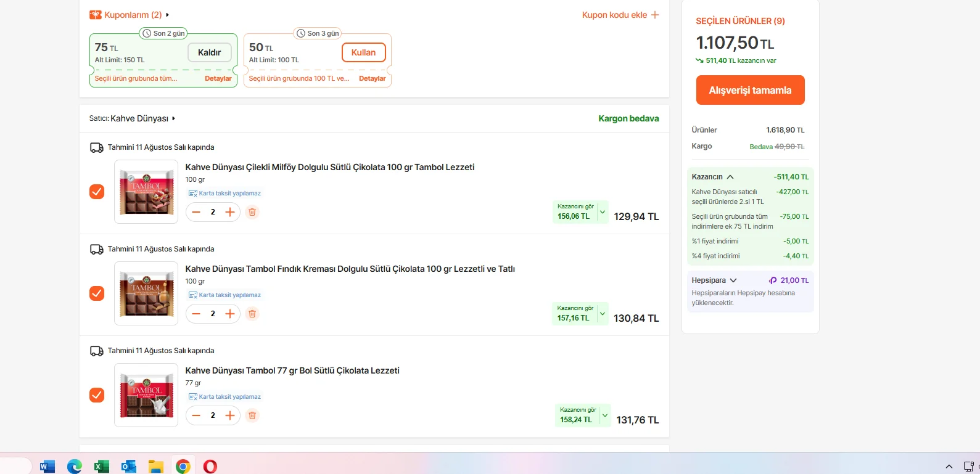Uncheck the Fındık Kreması chocolate checkbox
The width and height of the screenshot is (980, 474).
(97, 293)
